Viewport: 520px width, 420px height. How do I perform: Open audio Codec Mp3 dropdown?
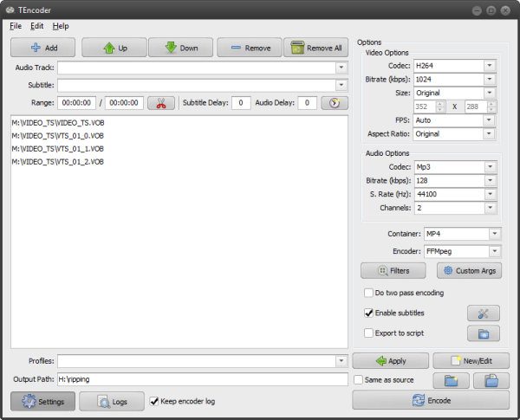[491, 167]
